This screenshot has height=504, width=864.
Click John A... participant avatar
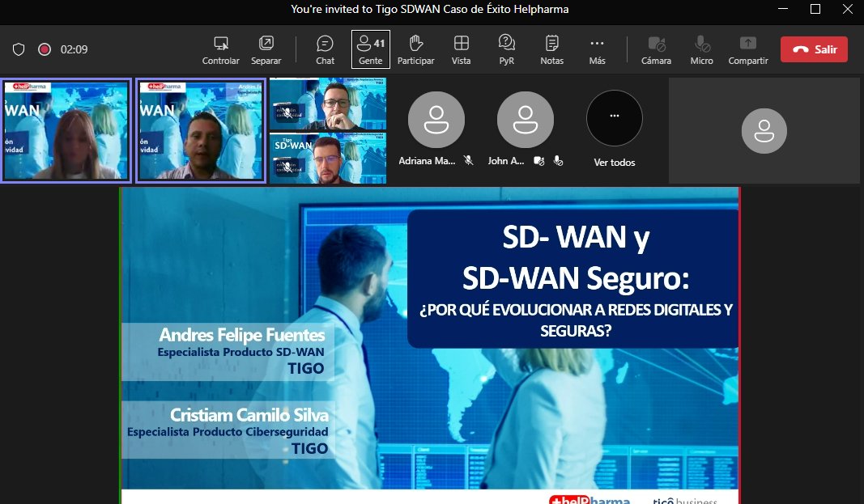(x=526, y=120)
